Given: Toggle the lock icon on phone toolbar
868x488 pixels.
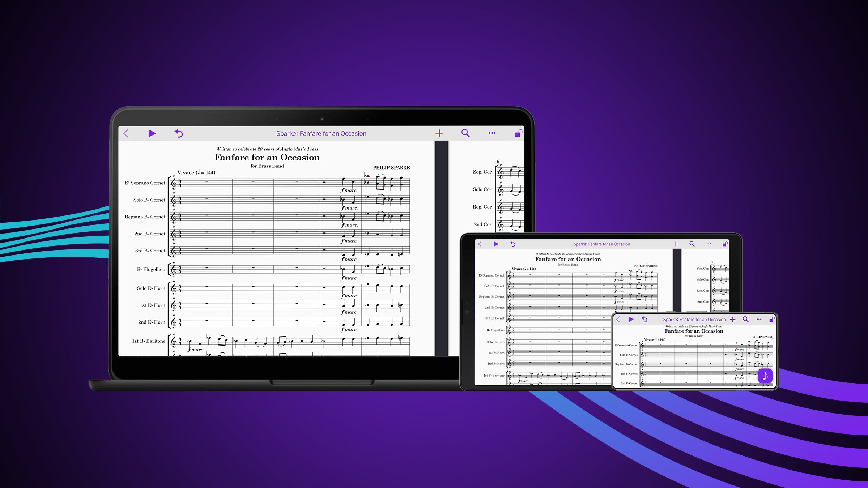Looking at the screenshot, I should [771, 320].
